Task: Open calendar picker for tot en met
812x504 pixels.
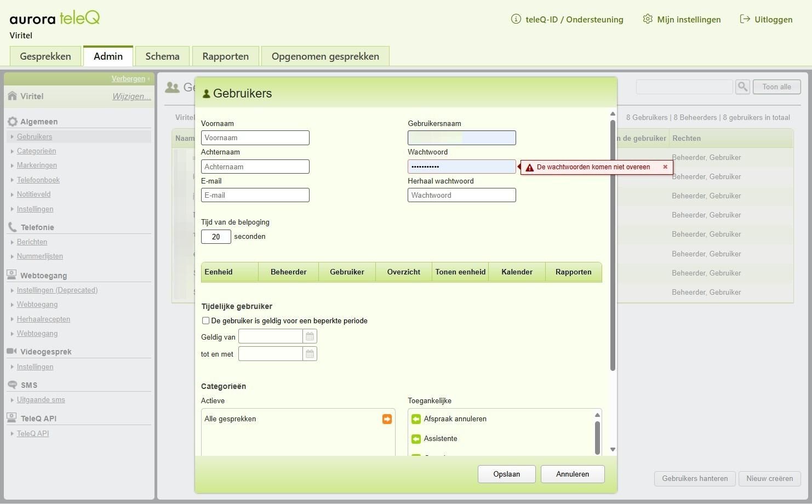Action: click(310, 354)
